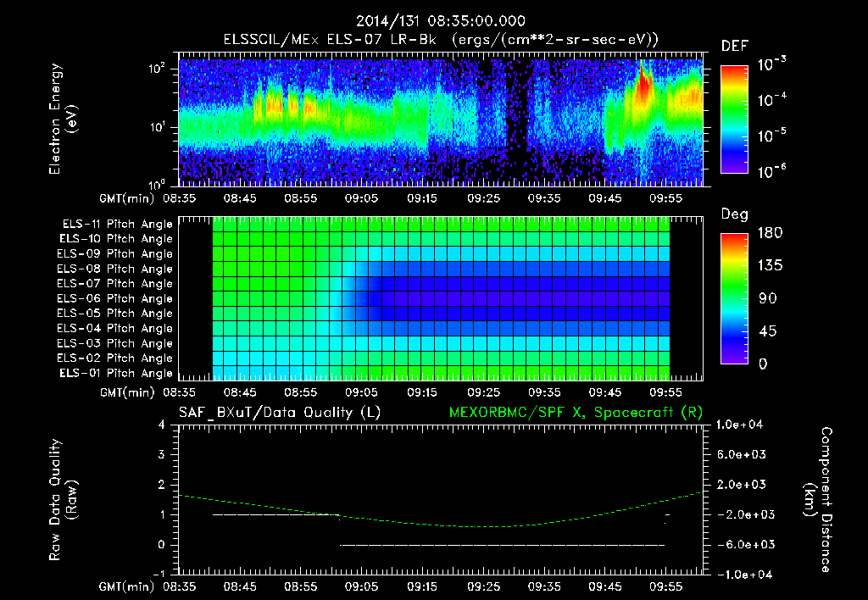Viewport: 868px width, 600px height.
Task: Click the Deg pitch angle color bar
Action: click(734, 298)
